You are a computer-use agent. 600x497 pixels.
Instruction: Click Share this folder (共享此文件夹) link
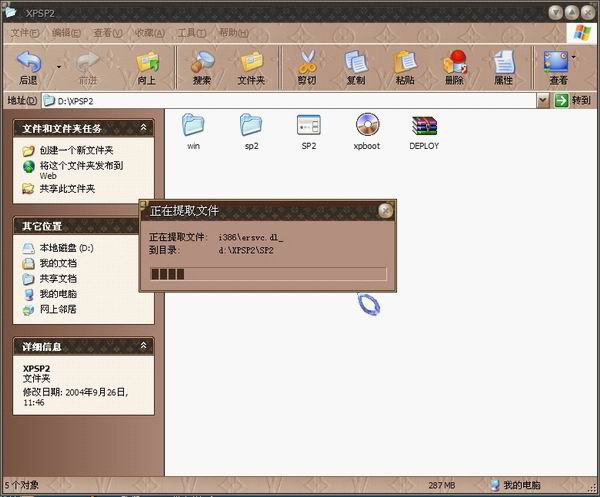(67, 189)
